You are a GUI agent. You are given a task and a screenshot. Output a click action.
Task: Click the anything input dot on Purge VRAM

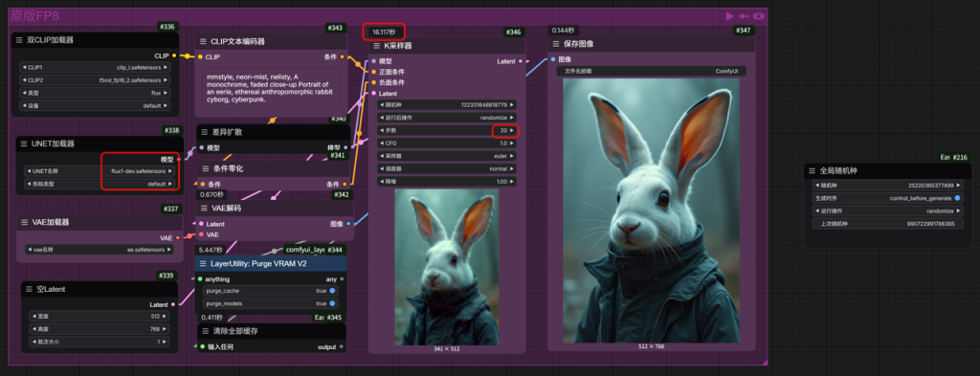click(x=200, y=279)
